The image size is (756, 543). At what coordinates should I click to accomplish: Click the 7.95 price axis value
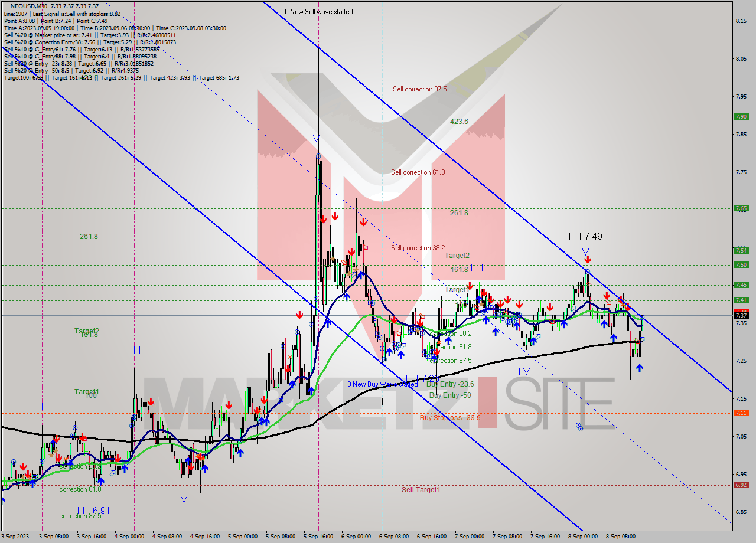point(741,96)
